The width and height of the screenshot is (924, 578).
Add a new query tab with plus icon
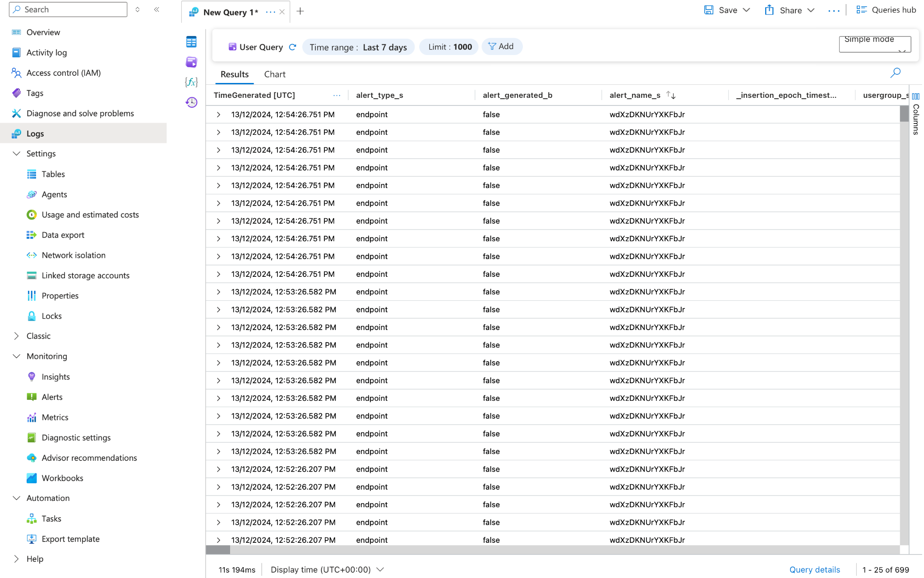[300, 12]
